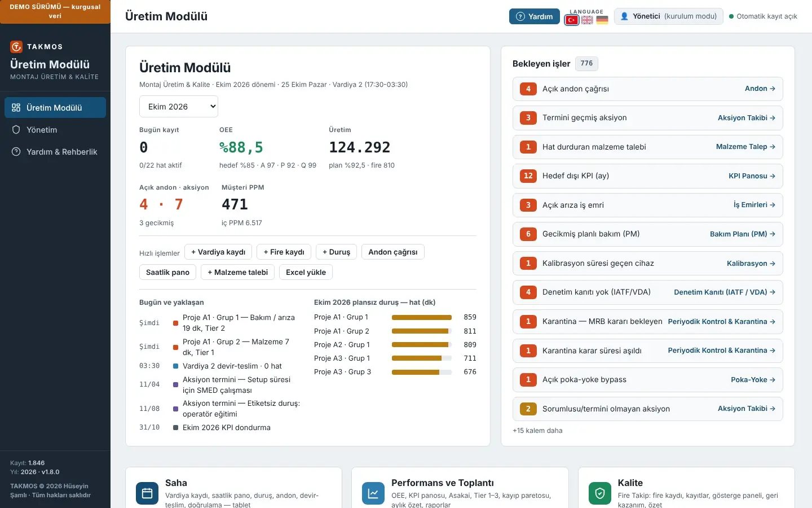Click the 'Otomatik kayıt açık' status
Screen dimensions: 812x508
click(x=763, y=16)
